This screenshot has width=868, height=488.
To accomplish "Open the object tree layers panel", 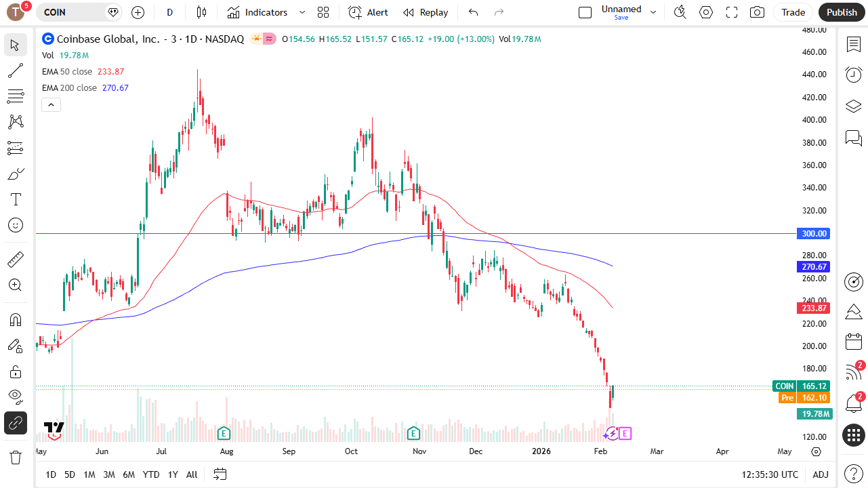I will pos(854,106).
